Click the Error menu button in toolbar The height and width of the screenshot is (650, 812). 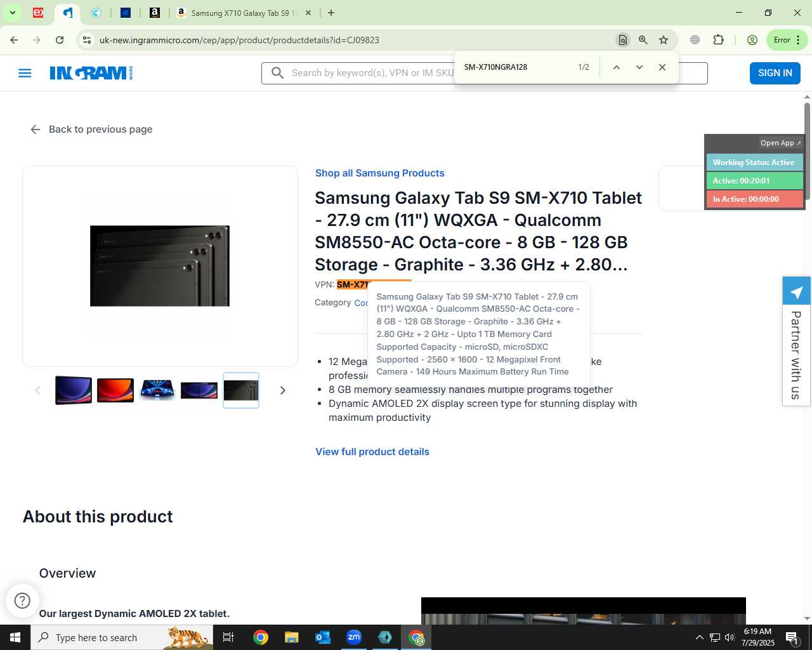(x=787, y=40)
